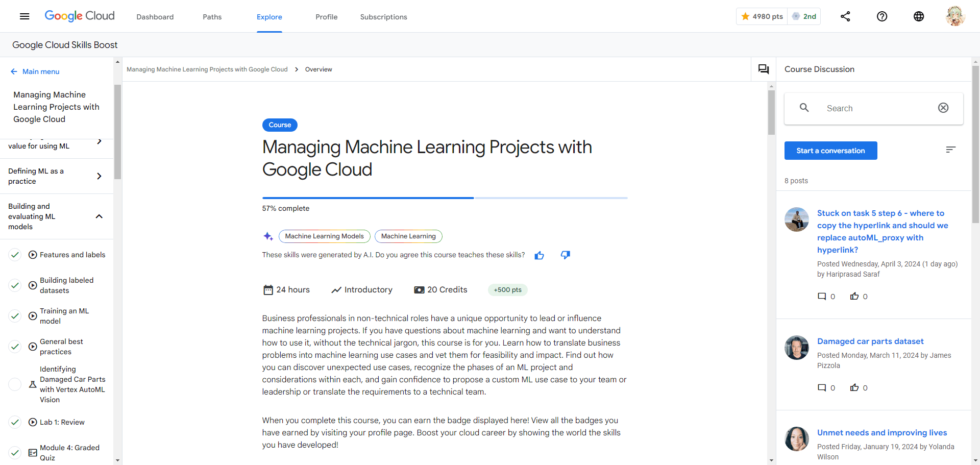Open the Dashboard tab

155,17
